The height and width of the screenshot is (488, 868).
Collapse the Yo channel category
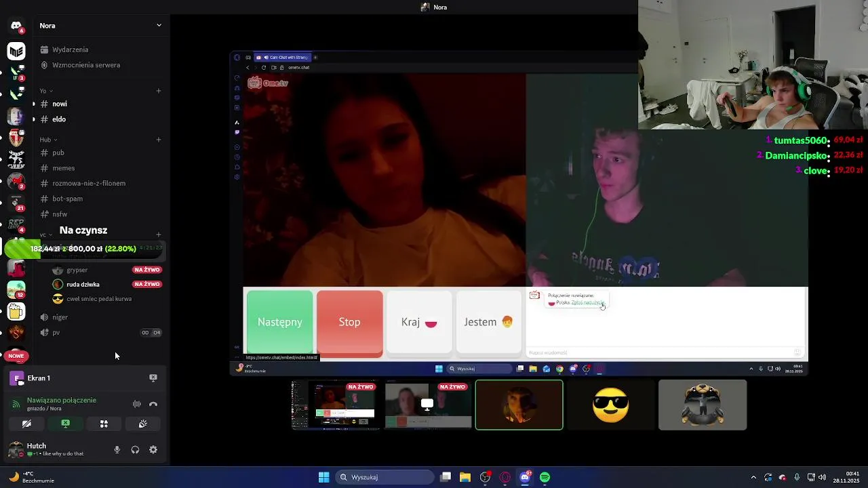pos(46,91)
